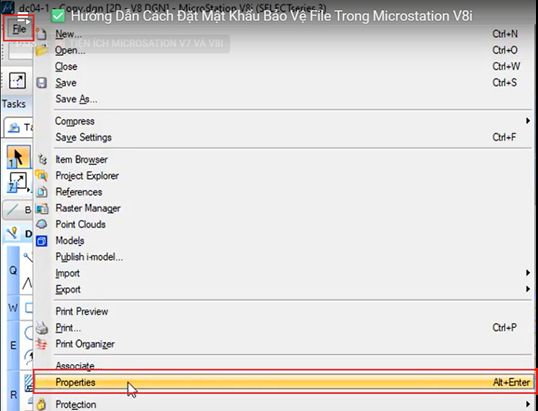The height and width of the screenshot is (411, 538).
Task: Click Save menu entry with Ctrl+S
Action: coord(283,83)
